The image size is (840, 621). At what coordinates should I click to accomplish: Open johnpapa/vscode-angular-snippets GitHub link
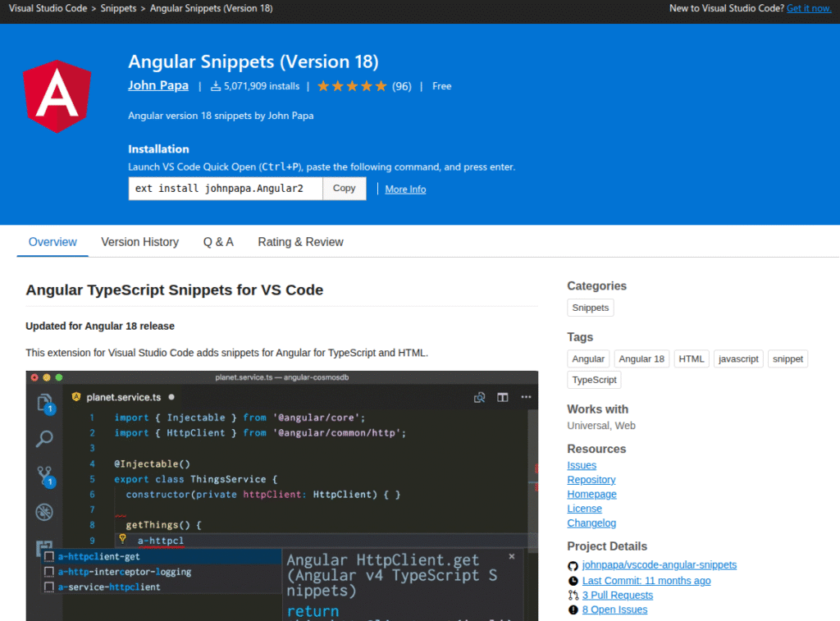click(660, 565)
